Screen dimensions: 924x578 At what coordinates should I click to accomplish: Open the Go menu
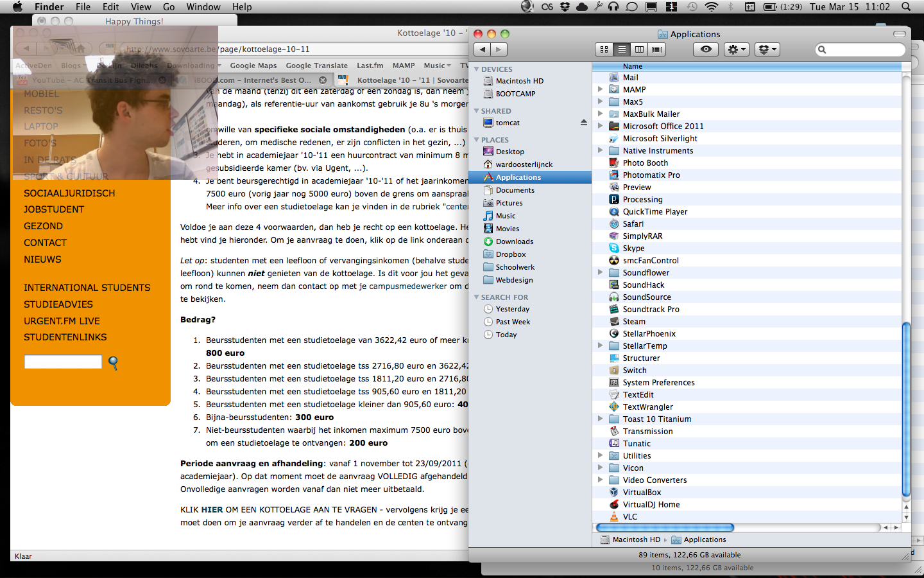[x=169, y=7]
